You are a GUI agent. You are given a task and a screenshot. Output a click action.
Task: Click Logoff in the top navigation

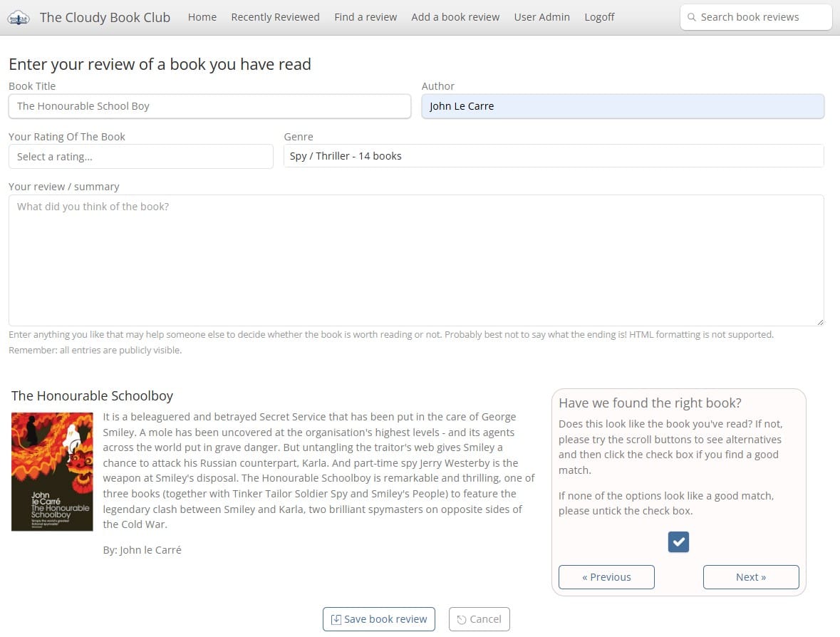pyautogui.click(x=599, y=17)
